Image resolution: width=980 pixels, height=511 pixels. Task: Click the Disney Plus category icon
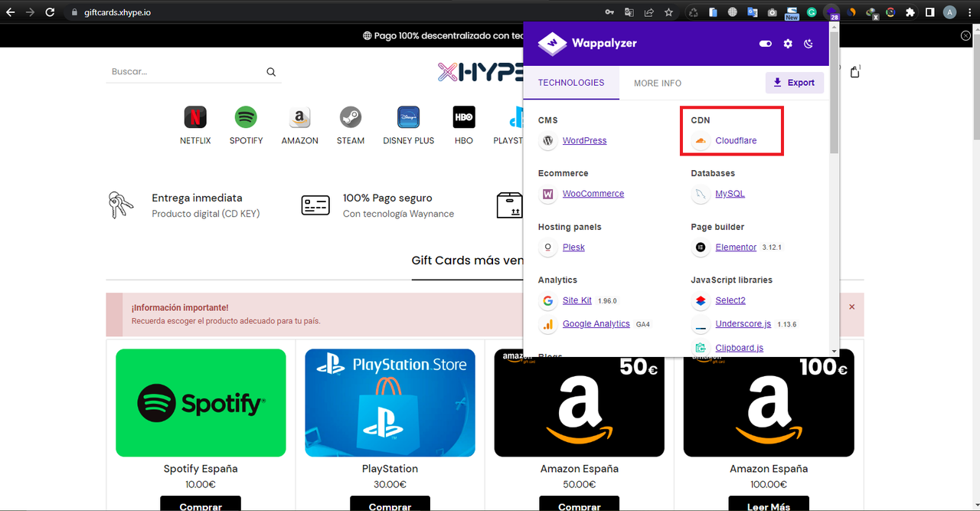click(x=409, y=117)
